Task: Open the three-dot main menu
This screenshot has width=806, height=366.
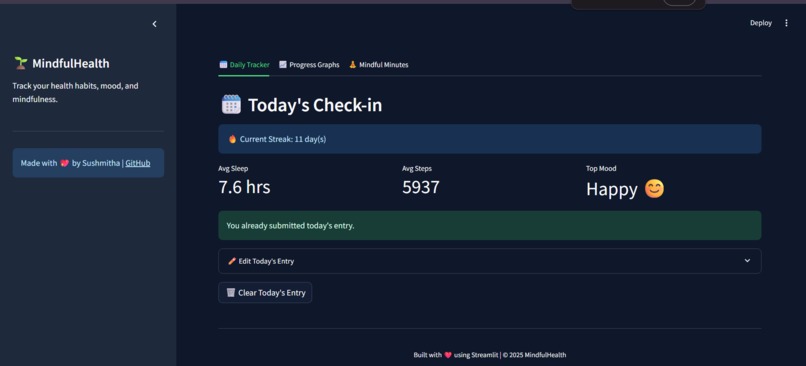Action: click(x=786, y=23)
